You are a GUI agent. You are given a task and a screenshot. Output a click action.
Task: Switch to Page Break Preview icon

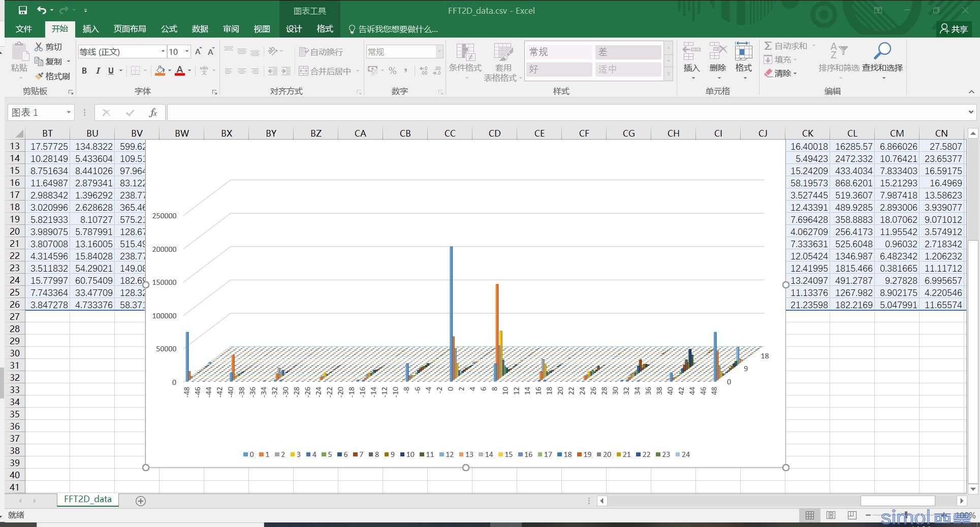click(852, 515)
